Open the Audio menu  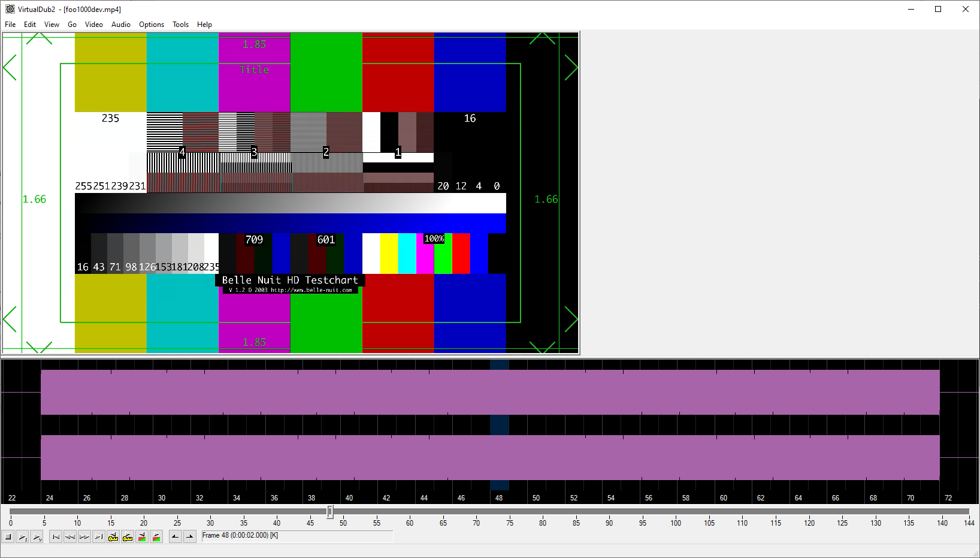pyautogui.click(x=120, y=25)
